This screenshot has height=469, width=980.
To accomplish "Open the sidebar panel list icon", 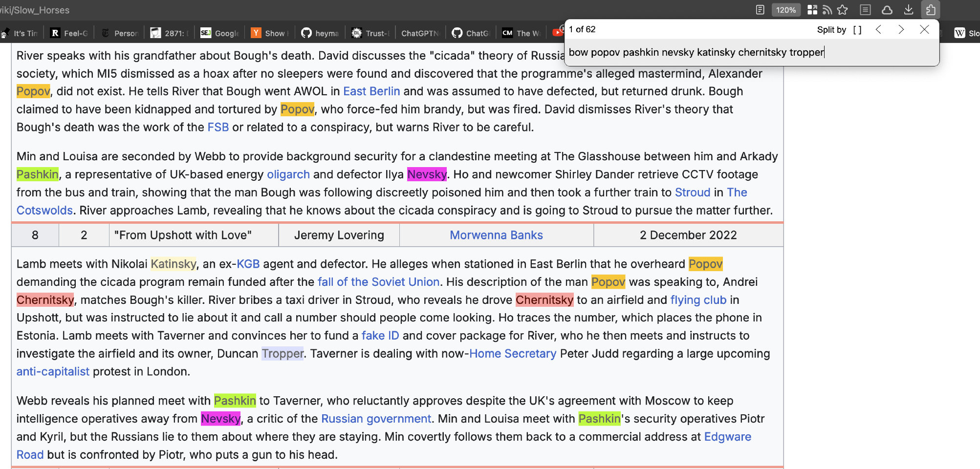I will (865, 10).
